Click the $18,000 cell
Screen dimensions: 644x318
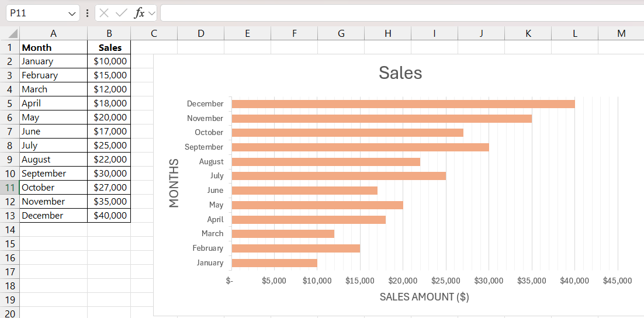click(109, 103)
